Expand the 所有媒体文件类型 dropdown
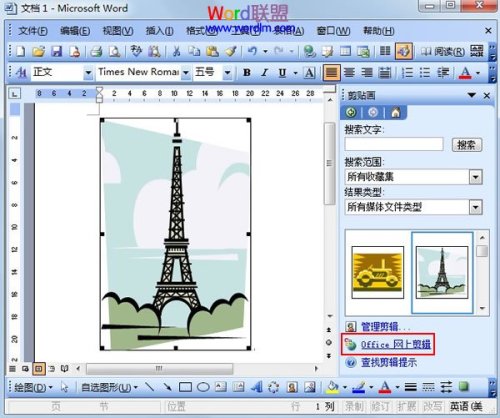This screenshot has width=500, height=418. (476, 207)
